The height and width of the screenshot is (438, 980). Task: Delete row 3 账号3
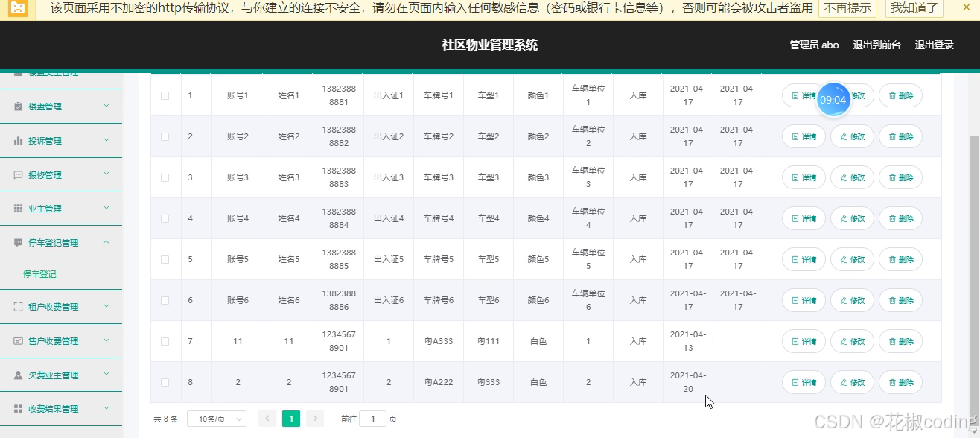point(900,177)
